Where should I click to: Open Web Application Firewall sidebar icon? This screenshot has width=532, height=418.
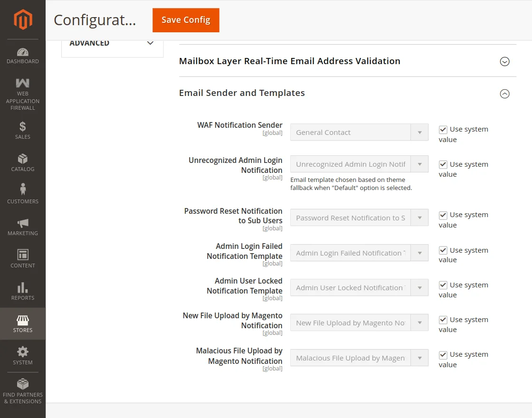coord(23,83)
